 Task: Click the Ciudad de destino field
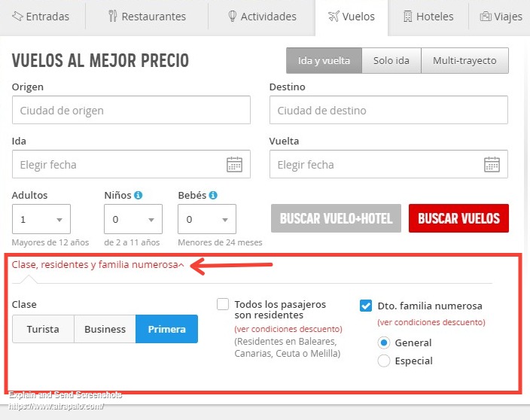(388, 110)
